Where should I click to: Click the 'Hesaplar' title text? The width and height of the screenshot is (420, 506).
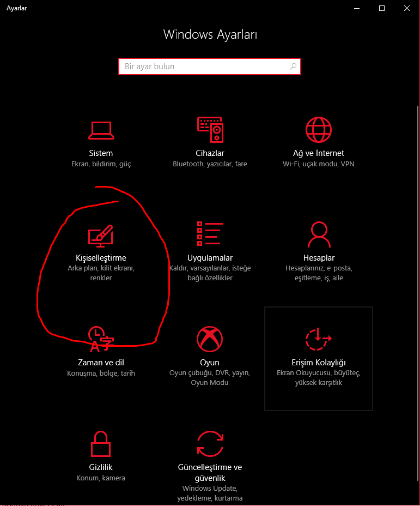tap(319, 258)
